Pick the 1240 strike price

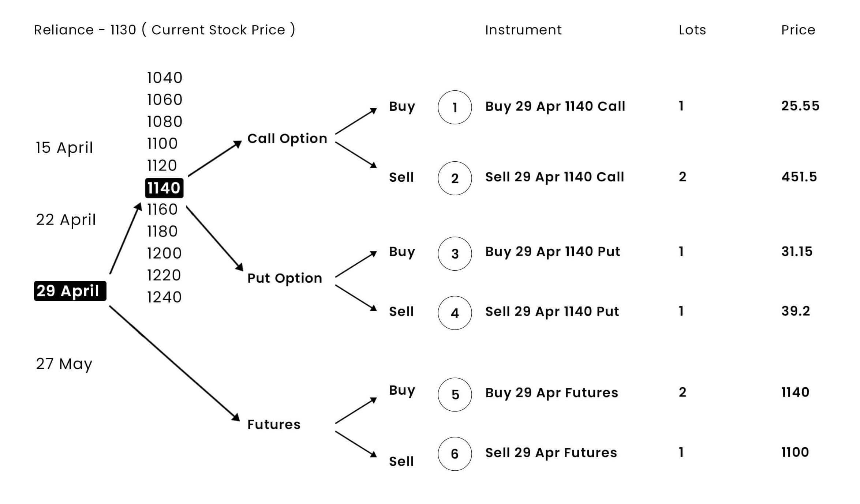164,297
